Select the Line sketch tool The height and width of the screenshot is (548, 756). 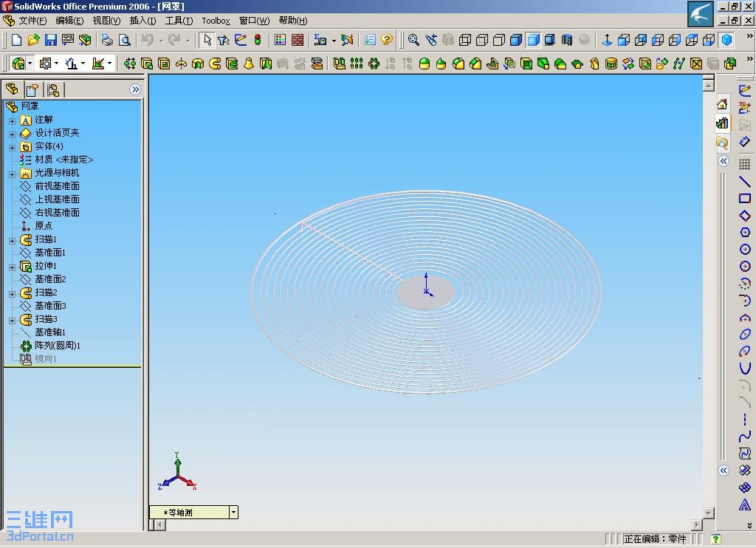[745, 182]
